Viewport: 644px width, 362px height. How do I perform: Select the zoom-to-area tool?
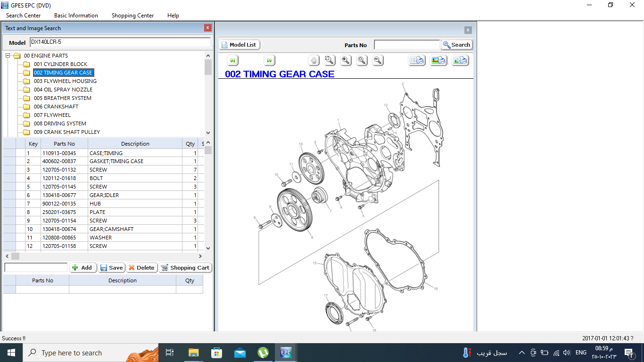tap(330, 60)
